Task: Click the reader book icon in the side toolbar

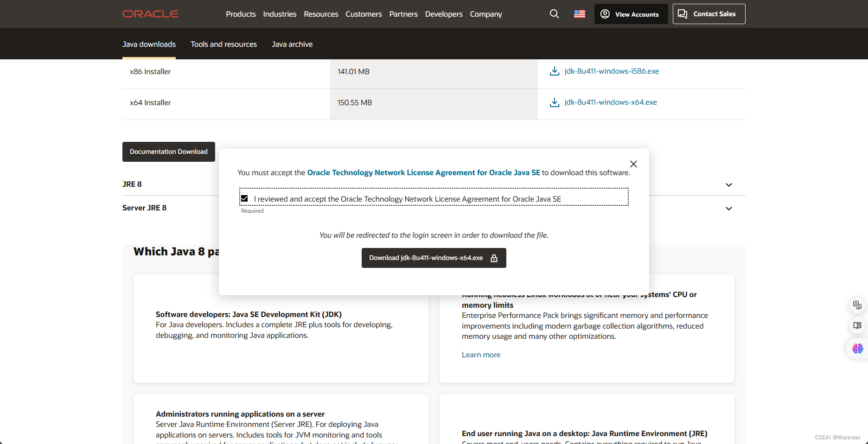Action: click(x=857, y=326)
